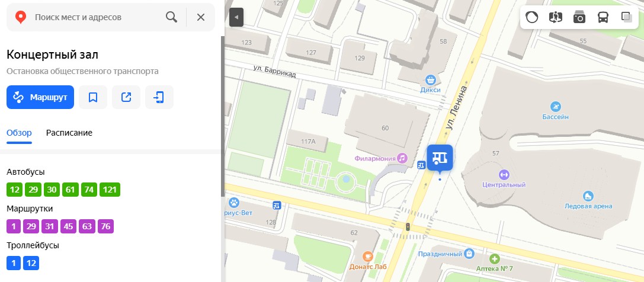Image resolution: width=644 pixels, height=282 pixels.
Task: Open the routes map icon
Action: tap(555, 17)
